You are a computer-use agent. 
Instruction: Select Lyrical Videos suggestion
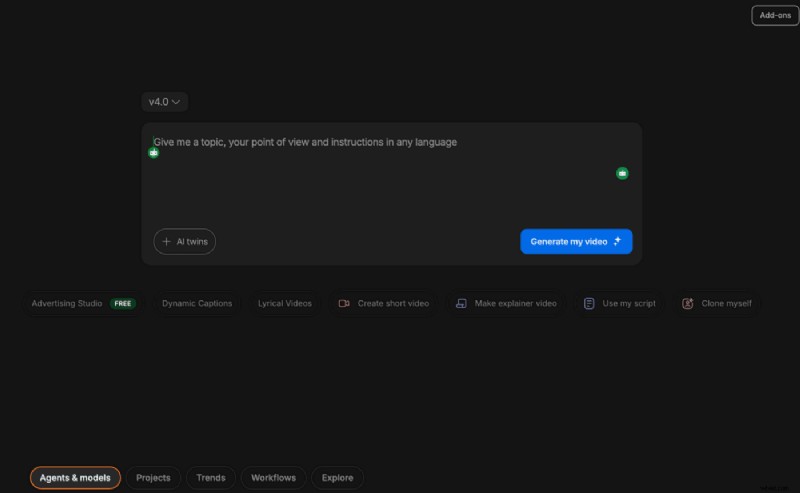[x=285, y=303]
